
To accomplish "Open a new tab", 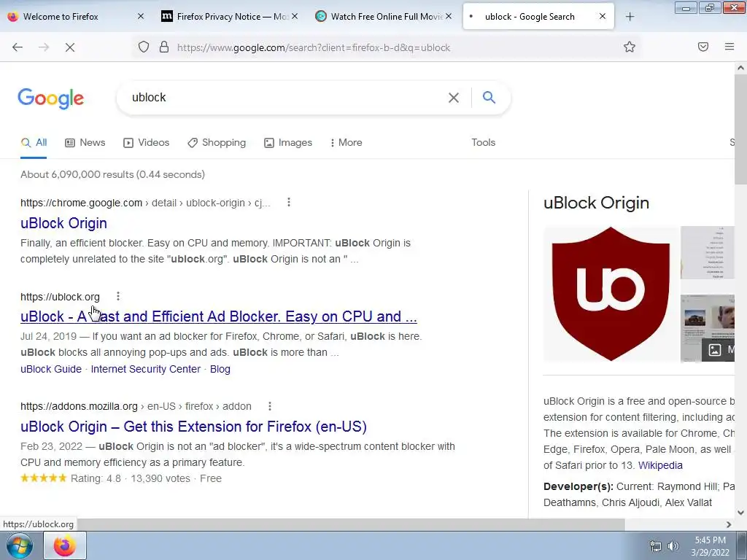I will tap(630, 17).
